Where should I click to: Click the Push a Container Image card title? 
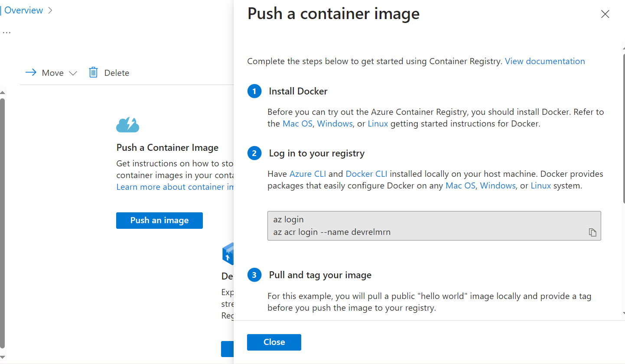pos(167,148)
